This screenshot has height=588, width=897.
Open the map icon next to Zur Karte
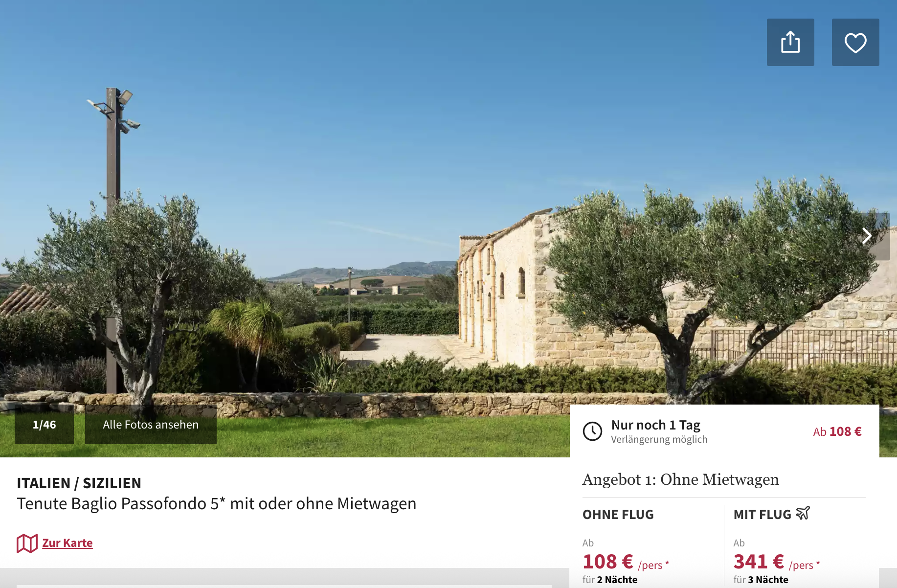tap(27, 543)
